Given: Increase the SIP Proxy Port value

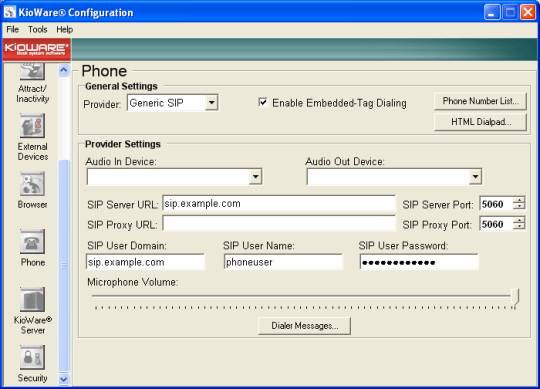Looking at the screenshot, I should click(519, 220).
